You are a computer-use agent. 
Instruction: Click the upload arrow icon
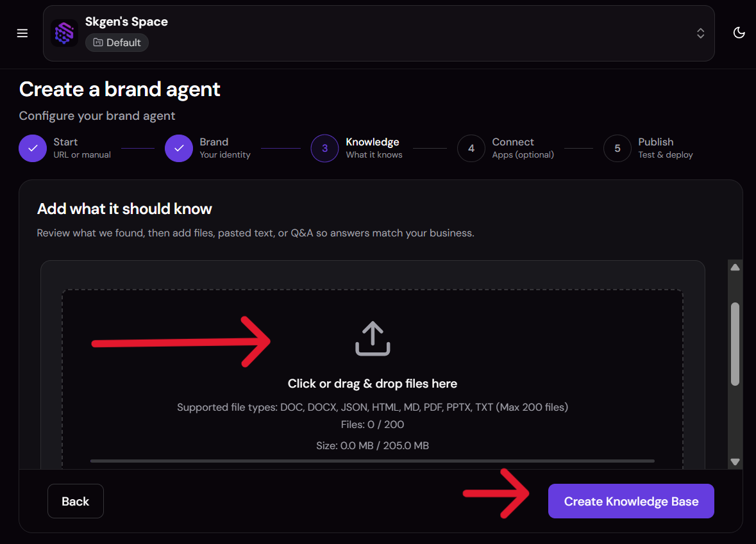click(373, 339)
